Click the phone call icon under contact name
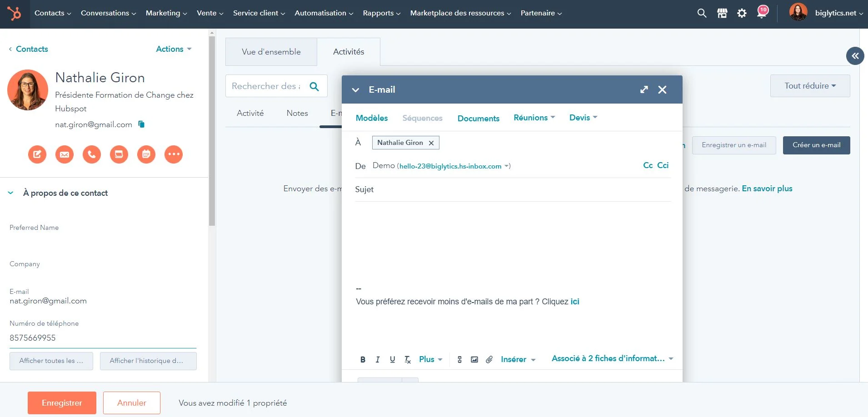This screenshot has height=417, width=868. point(92,154)
